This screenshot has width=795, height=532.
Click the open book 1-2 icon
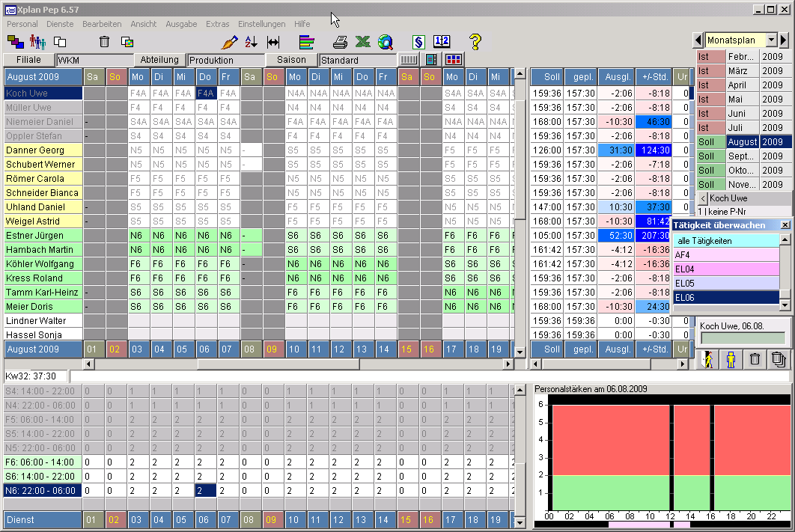pos(442,42)
